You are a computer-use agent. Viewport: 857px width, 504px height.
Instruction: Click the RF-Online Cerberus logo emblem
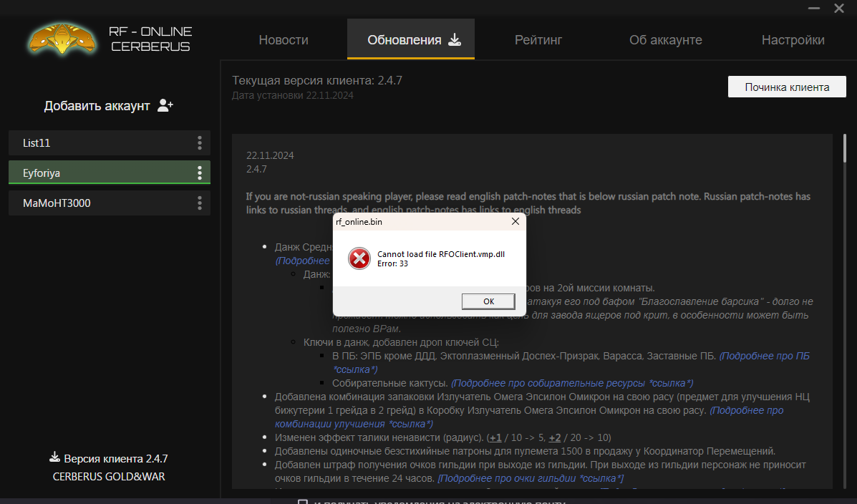(62, 39)
